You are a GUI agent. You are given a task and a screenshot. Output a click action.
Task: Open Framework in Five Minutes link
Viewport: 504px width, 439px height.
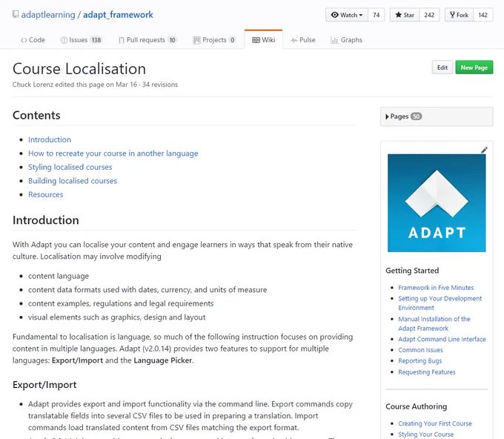coord(436,288)
